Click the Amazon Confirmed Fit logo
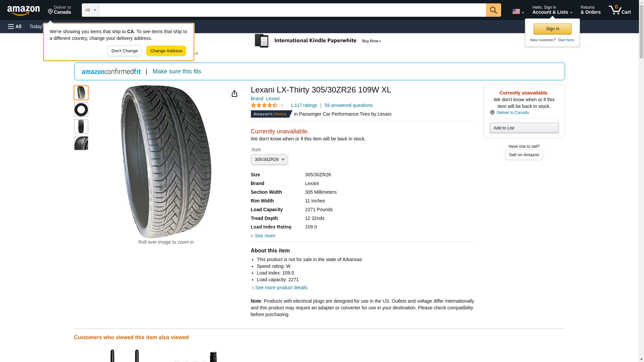Screen dimensions: 644x362 pos(111,71)
